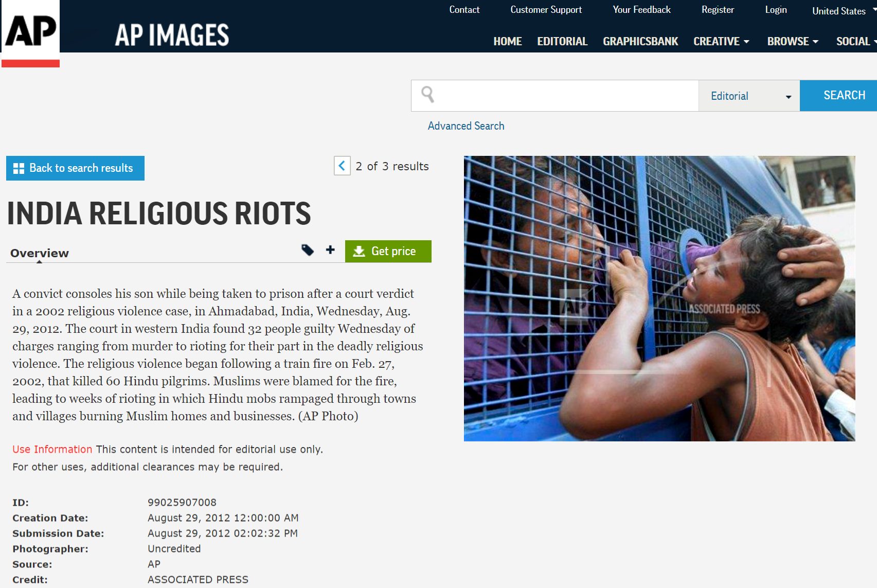The height and width of the screenshot is (588, 877).
Task: Go back to search results
Action: point(75,168)
